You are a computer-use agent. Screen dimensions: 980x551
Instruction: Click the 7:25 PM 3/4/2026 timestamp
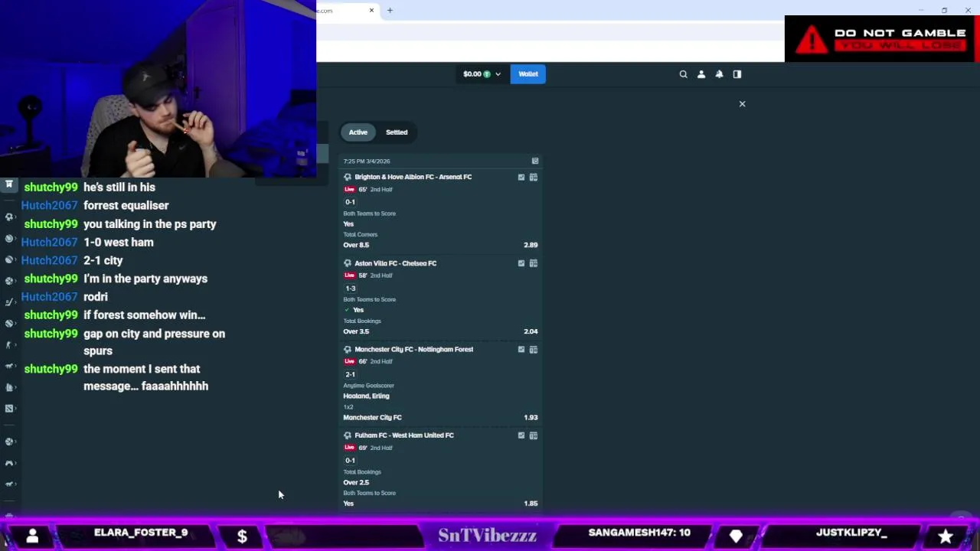click(367, 161)
